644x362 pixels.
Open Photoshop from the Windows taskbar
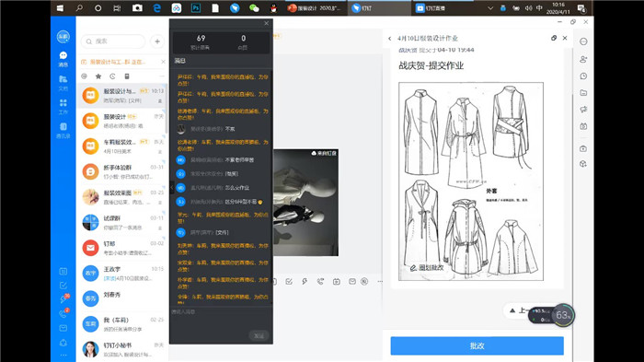[x=196, y=7]
